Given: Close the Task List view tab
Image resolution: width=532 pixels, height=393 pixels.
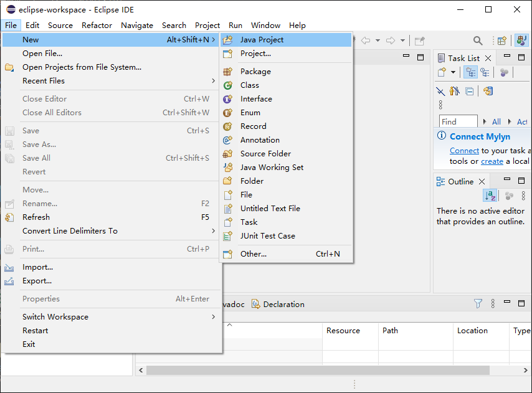Looking at the screenshot, I should tap(488, 59).
